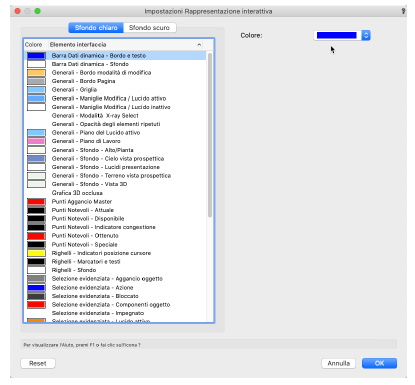Select Generali - Bordo Pagina row
Image resolution: width=415 pixels, height=385 pixels.
[115, 81]
